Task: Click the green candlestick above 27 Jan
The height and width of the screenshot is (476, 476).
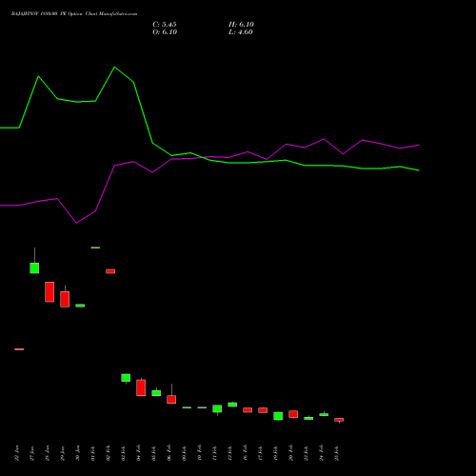Action: pyautogui.click(x=34, y=268)
